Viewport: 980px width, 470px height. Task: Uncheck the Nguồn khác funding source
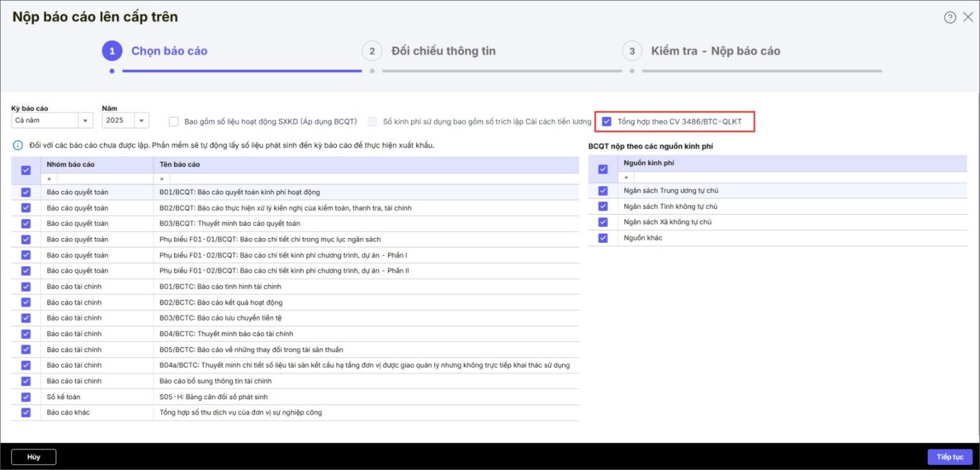tap(603, 238)
